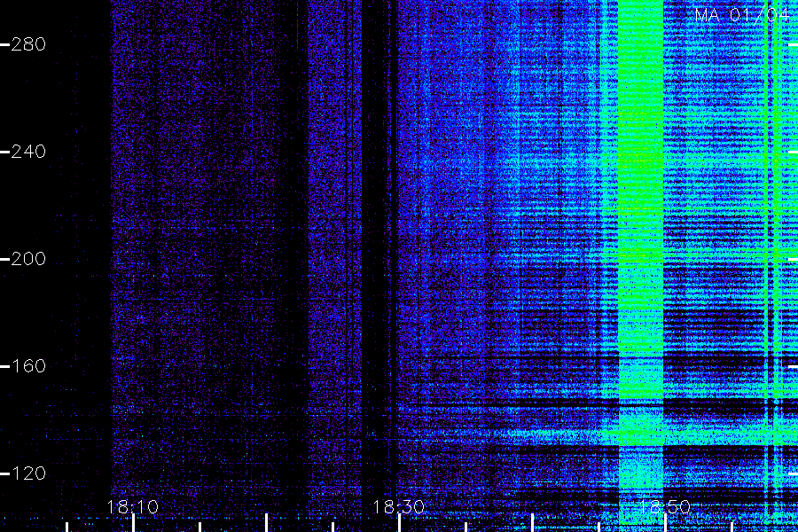Click the 280 frequency axis label
Viewport: 798px width, 532px height.
[28, 45]
